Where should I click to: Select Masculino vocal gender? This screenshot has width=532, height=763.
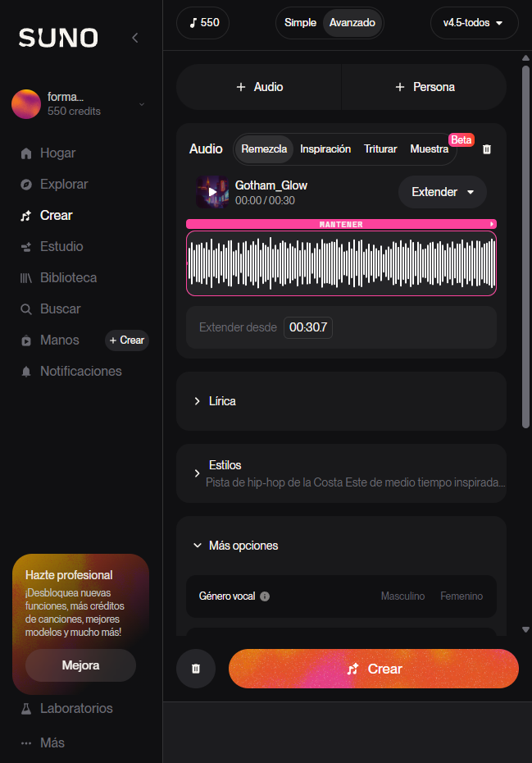pyautogui.click(x=402, y=596)
